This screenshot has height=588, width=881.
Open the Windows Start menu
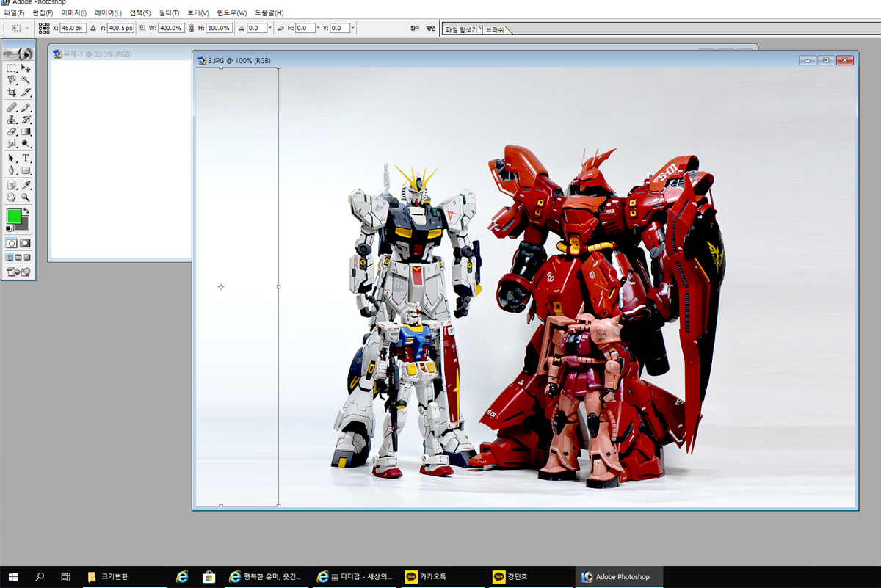tap(13, 577)
